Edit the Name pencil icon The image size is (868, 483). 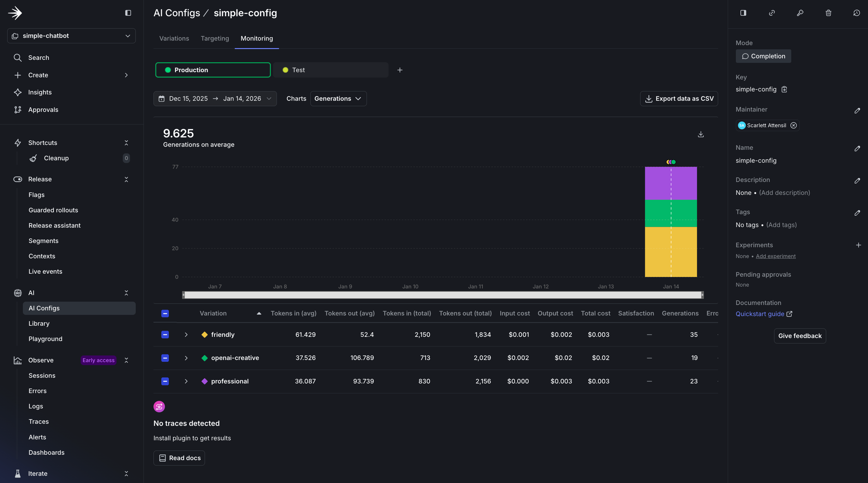click(857, 149)
